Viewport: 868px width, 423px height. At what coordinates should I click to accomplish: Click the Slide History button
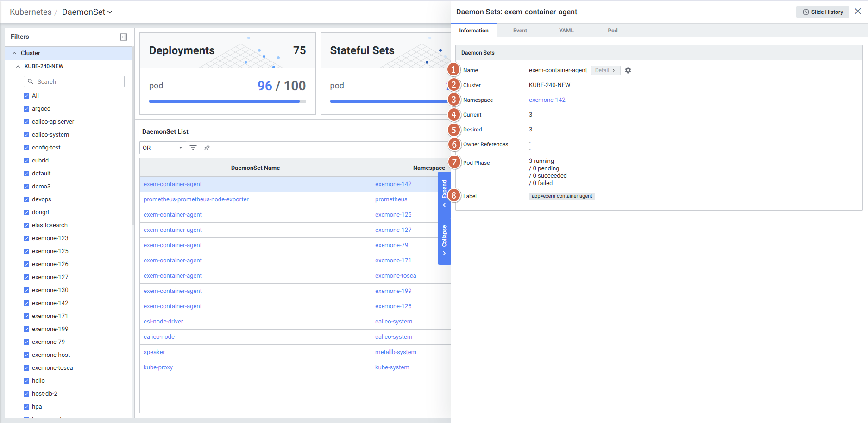tap(823, 12)
